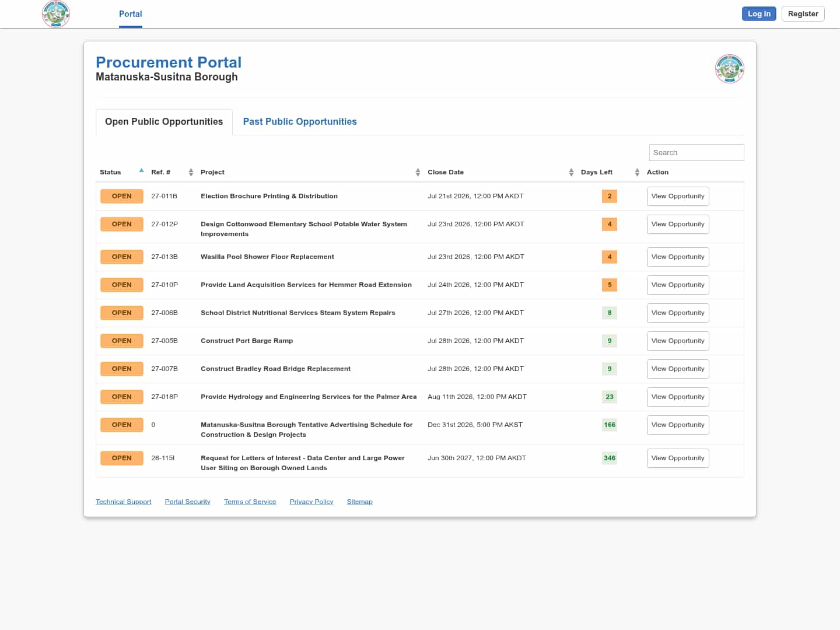The width and height of the screenshot is (840, 630).
Task: Click the Register button
Action: coord(803,13)
